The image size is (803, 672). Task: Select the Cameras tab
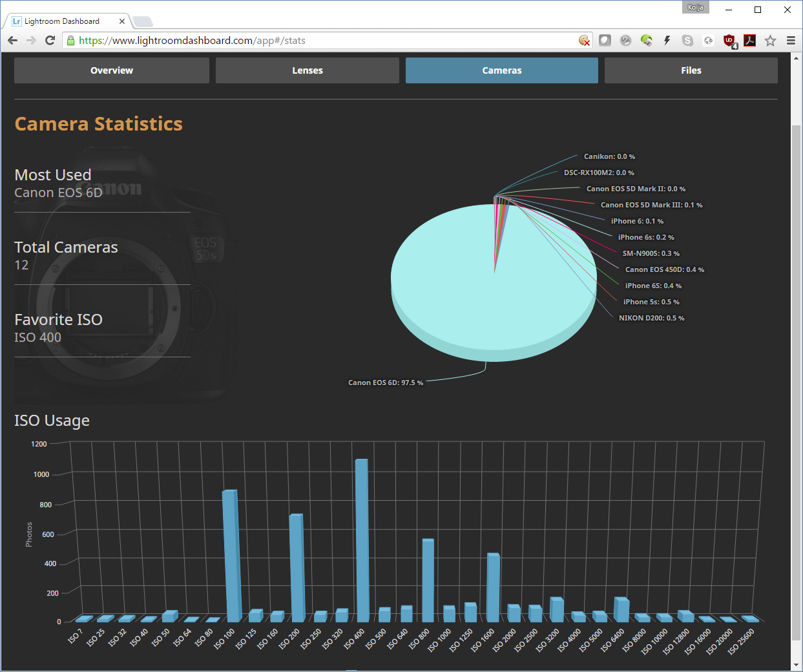502,70
